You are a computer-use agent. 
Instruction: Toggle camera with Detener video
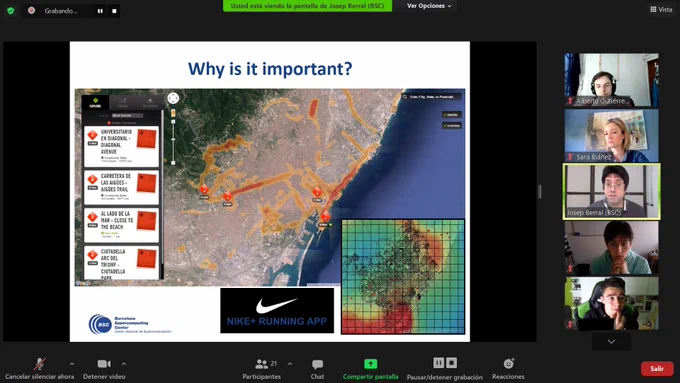pyautogui.click(x=104, y=369)
